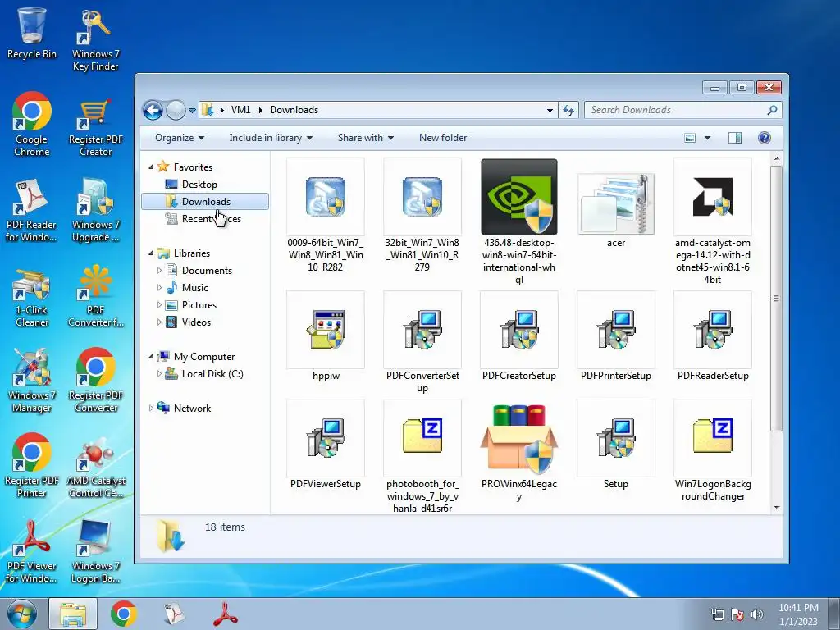This screenshot has height=630, width=840.
Task: Select the photobooth_for_windows_7 zip file
Action: [422, 456]
